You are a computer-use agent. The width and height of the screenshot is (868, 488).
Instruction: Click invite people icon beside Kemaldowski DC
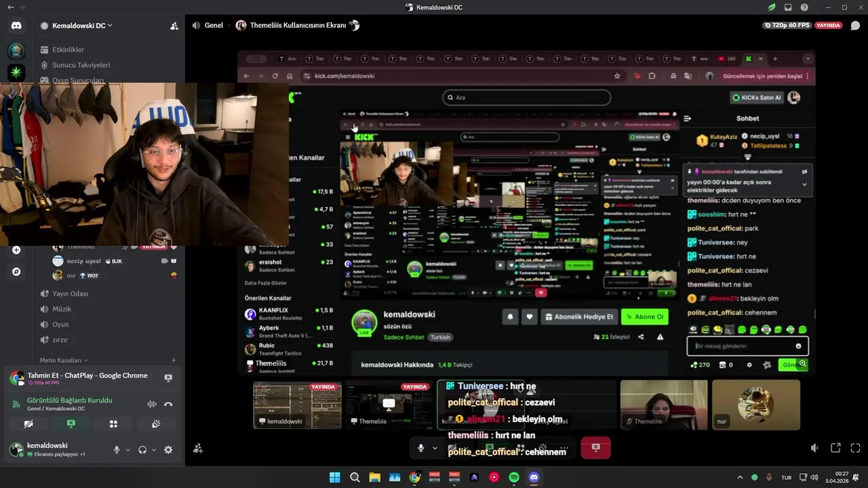tap(174, 26)
